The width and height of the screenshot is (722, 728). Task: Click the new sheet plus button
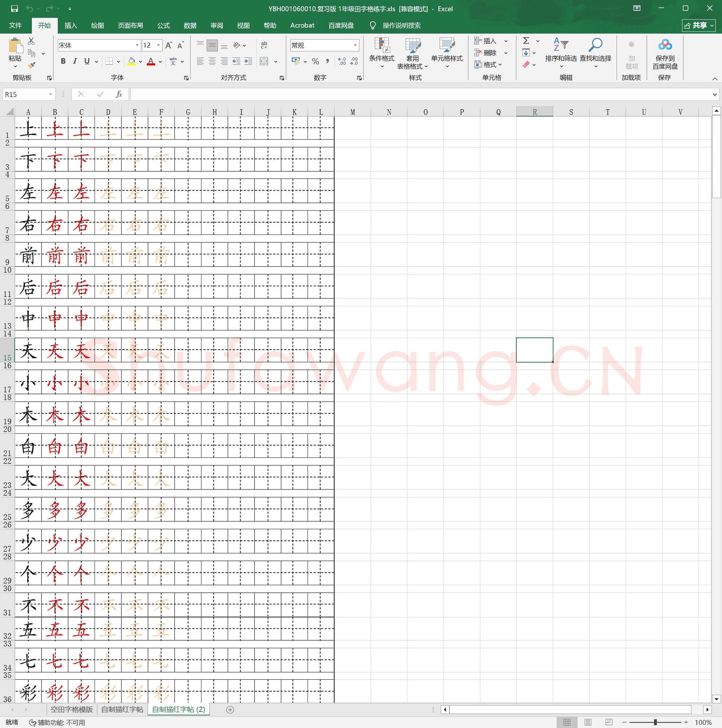pyautogui.click(x=230, y=710)
